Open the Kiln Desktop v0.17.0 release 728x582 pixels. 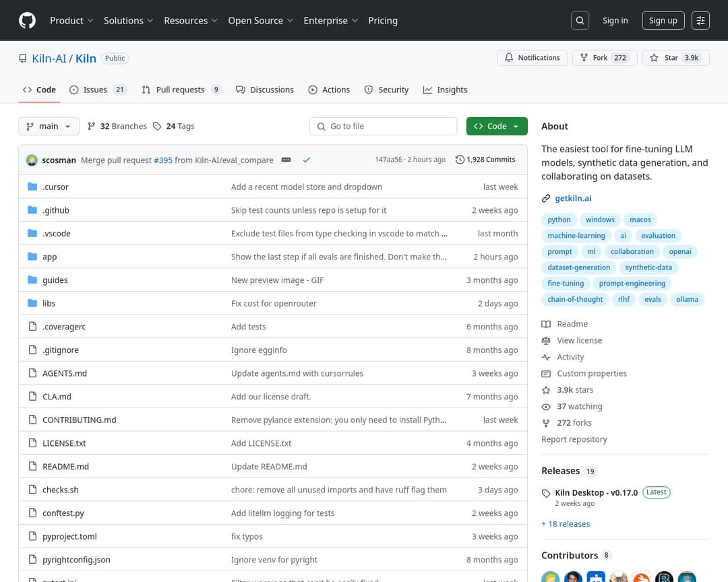coord(596,493)
